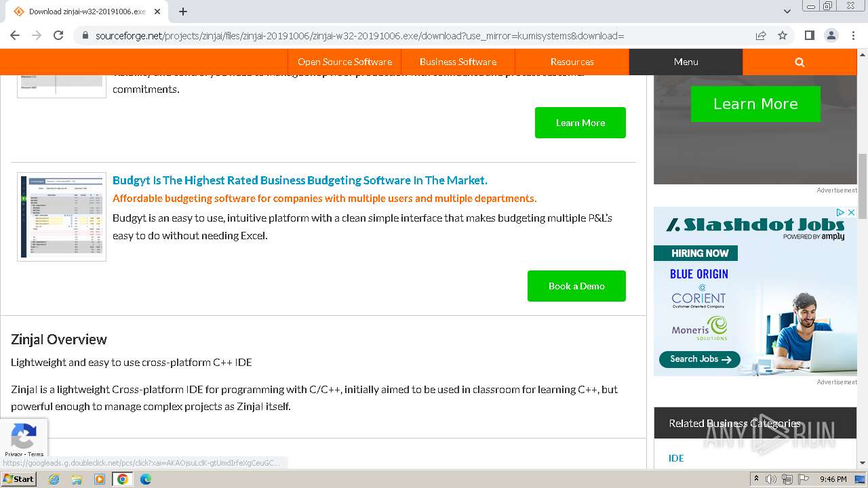Share this page via address bar icon
This screenshot has width=868, height=488.
761,35
